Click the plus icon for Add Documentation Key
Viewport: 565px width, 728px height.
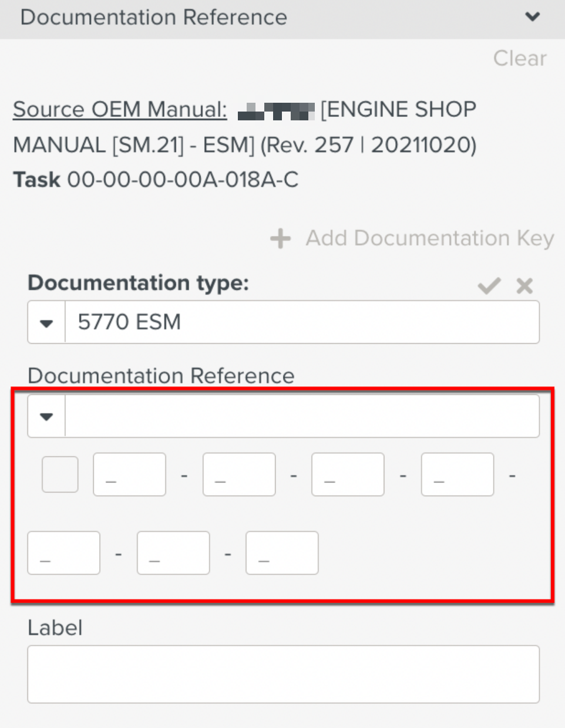coord(280,238)
